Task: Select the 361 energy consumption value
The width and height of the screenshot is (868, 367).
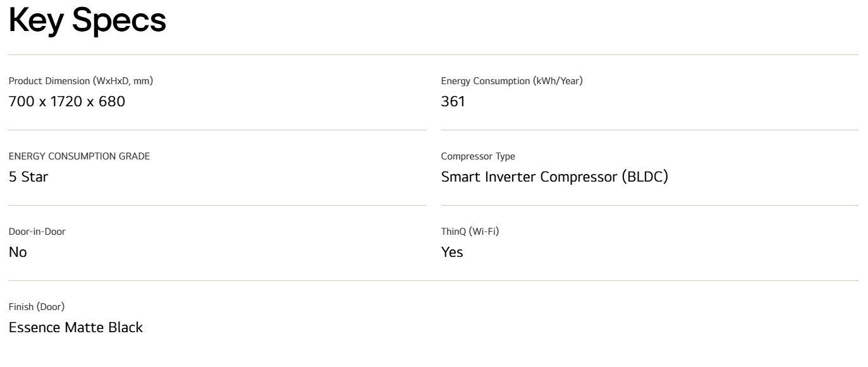Action: point(453,101)
